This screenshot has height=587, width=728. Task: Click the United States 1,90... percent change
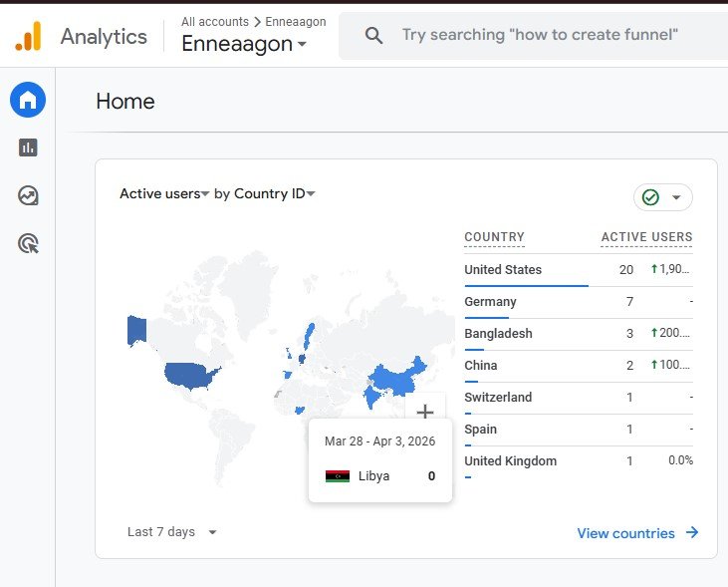670,269
